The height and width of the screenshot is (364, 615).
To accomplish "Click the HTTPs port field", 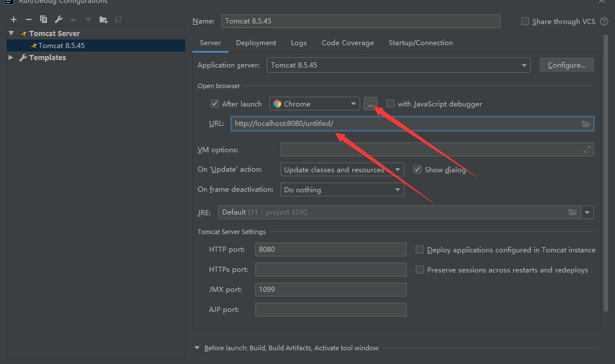I will tap(330, 270).
